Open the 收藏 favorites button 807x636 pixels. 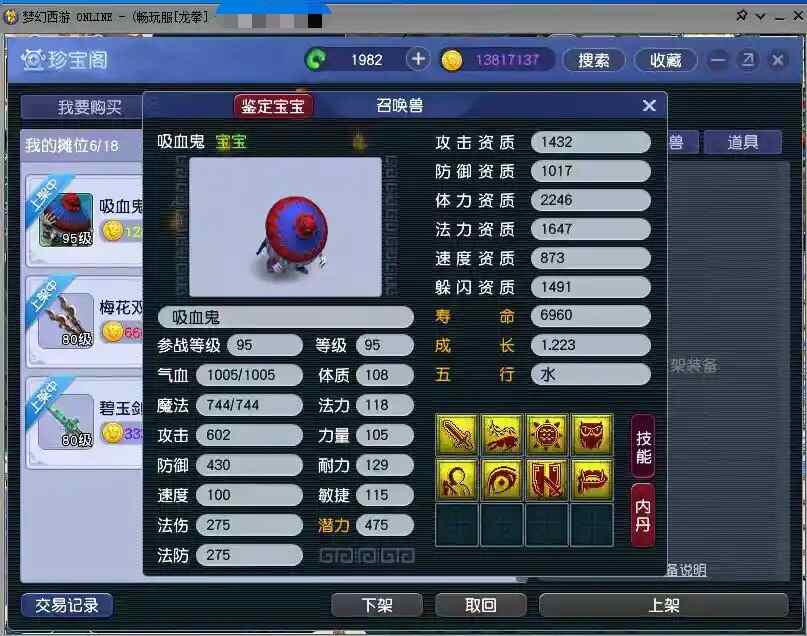665,60
